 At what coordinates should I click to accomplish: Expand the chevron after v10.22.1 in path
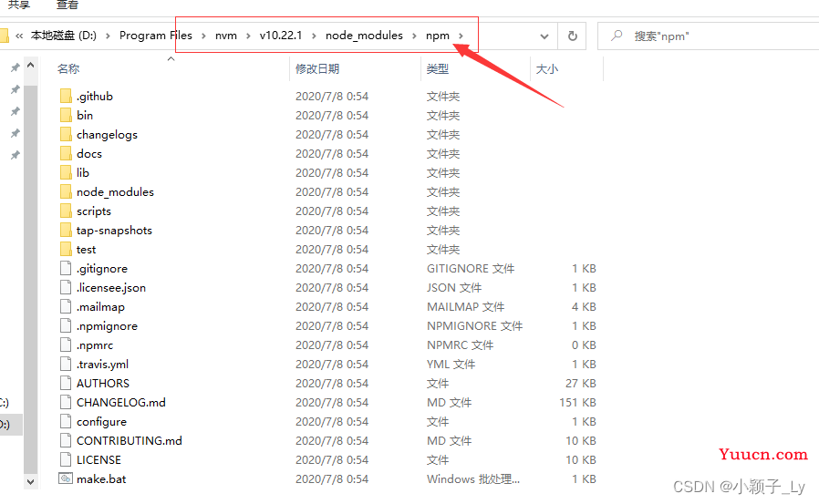314,36
